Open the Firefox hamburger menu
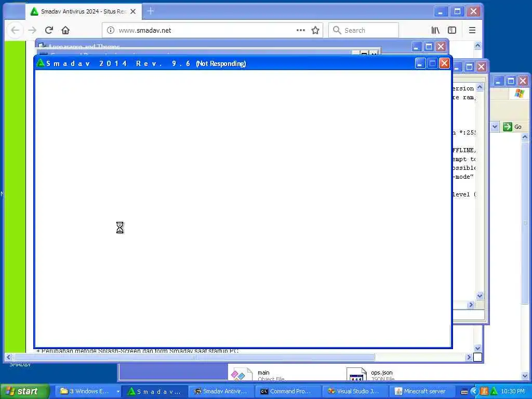This screenshot has width=532, height=399. pyautogui.click(x=472, y=30)
